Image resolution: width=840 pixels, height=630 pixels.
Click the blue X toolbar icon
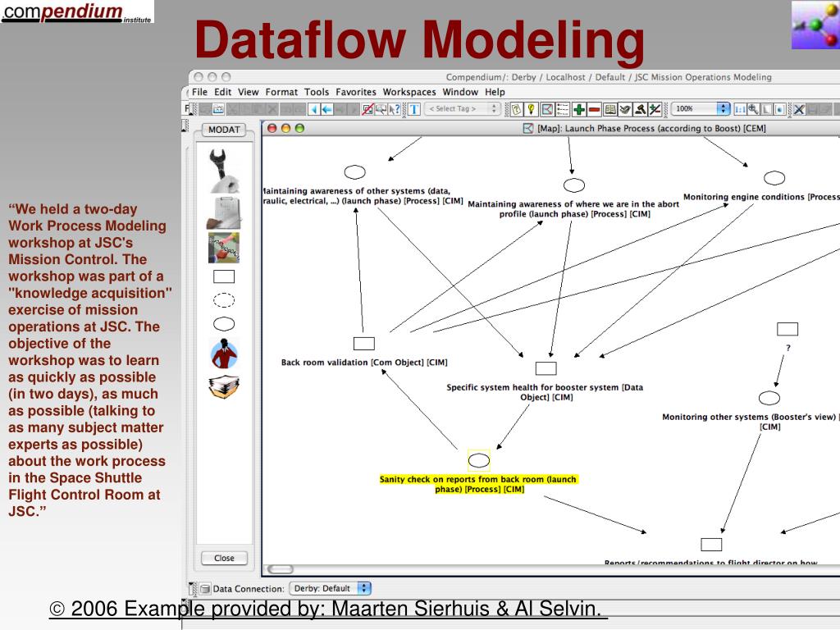(799, 109)
